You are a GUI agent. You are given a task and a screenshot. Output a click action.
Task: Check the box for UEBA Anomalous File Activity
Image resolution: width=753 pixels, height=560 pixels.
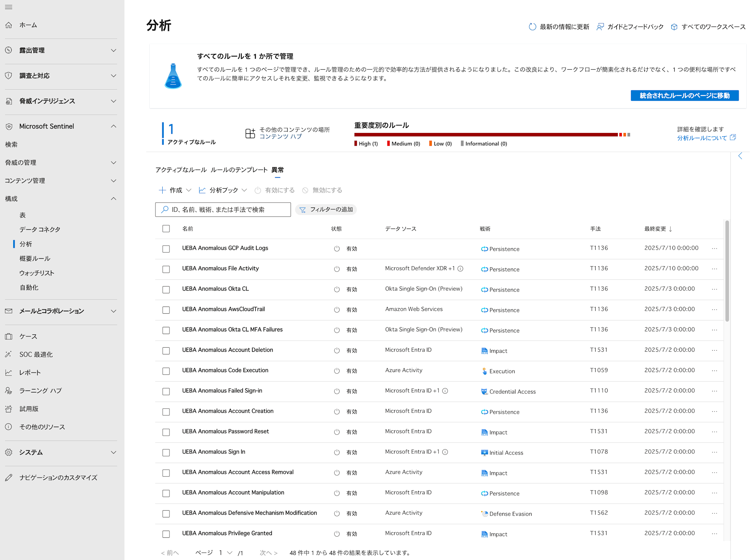(x=166, y=269)
